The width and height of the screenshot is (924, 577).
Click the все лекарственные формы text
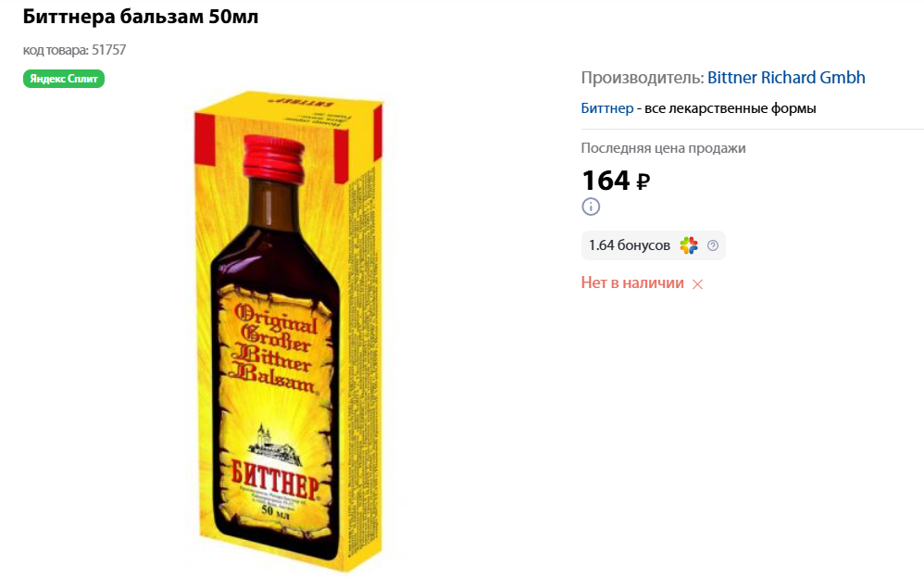(x=730, y=108)
